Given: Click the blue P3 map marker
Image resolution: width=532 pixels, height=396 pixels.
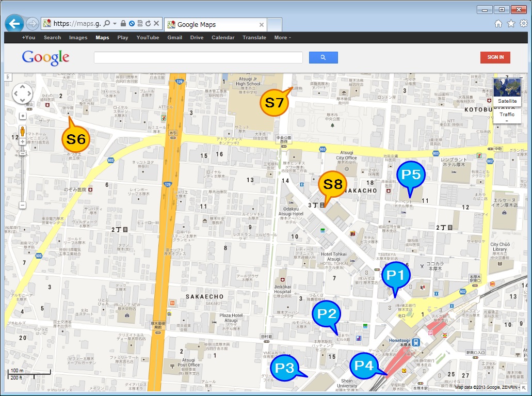Looking at the screenshot, I should coord(286,368).
